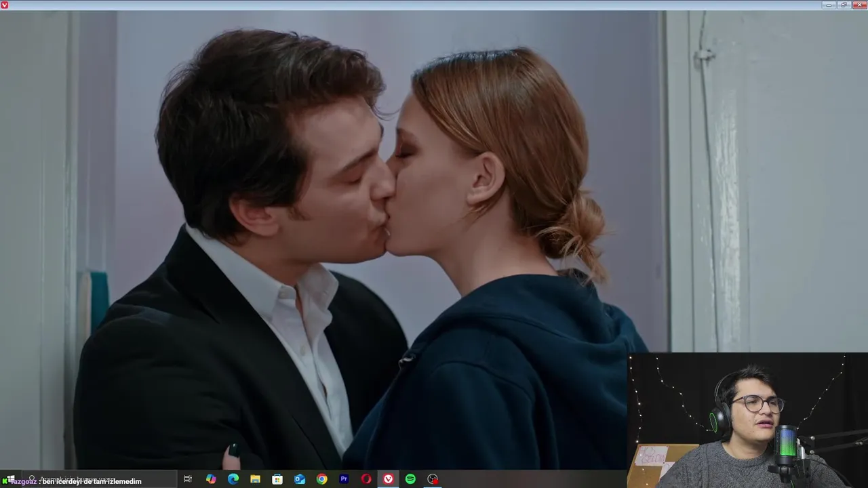Viewport: 868px width, 488px height.
Task: Open Microsoft Edge from the taskbar
Action: click(x=233, y=479)
